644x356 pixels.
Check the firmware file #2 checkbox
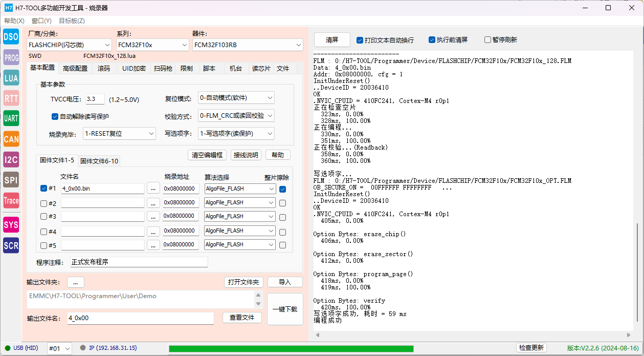pos(43,203)
